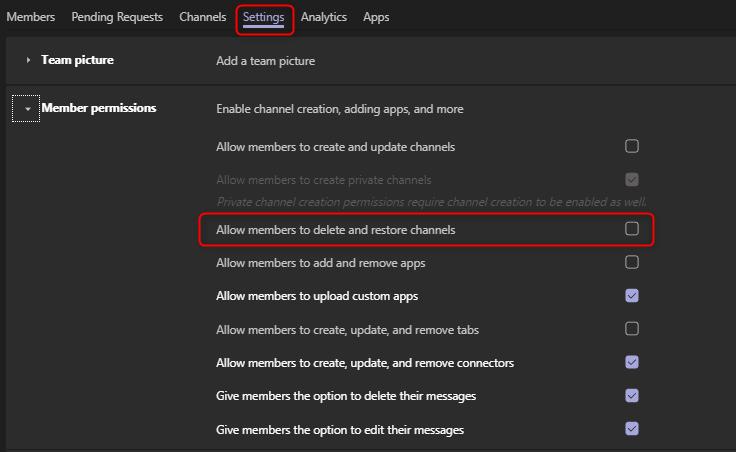Select the Settings tab
Image resolution: width=736 pixels, height=452 pixels.
click(x=263, y=17)
